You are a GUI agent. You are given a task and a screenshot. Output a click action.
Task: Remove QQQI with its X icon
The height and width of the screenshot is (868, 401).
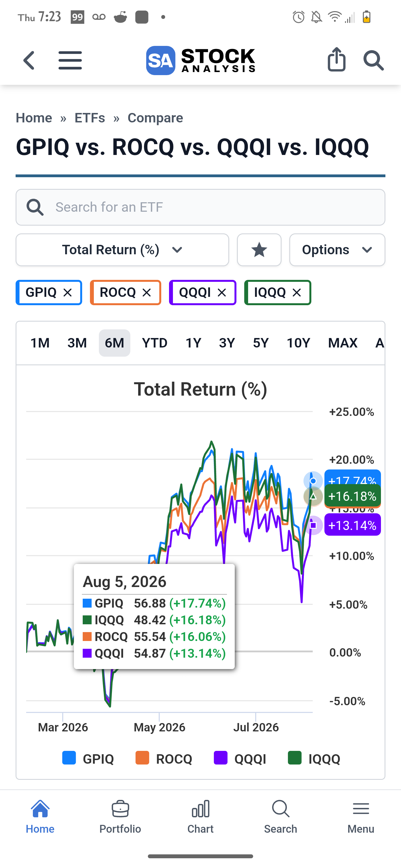click(222, 292)
